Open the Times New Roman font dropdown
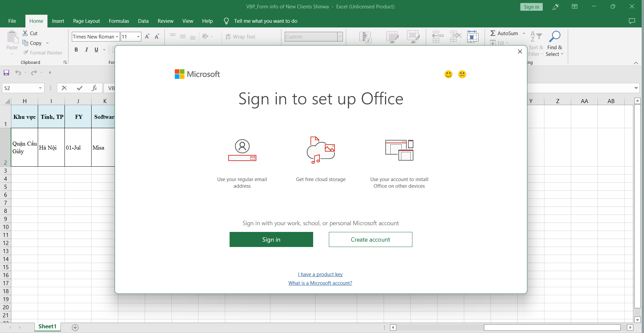The height and width of the screenshot is (333, 644). click(x=117, y=37)
